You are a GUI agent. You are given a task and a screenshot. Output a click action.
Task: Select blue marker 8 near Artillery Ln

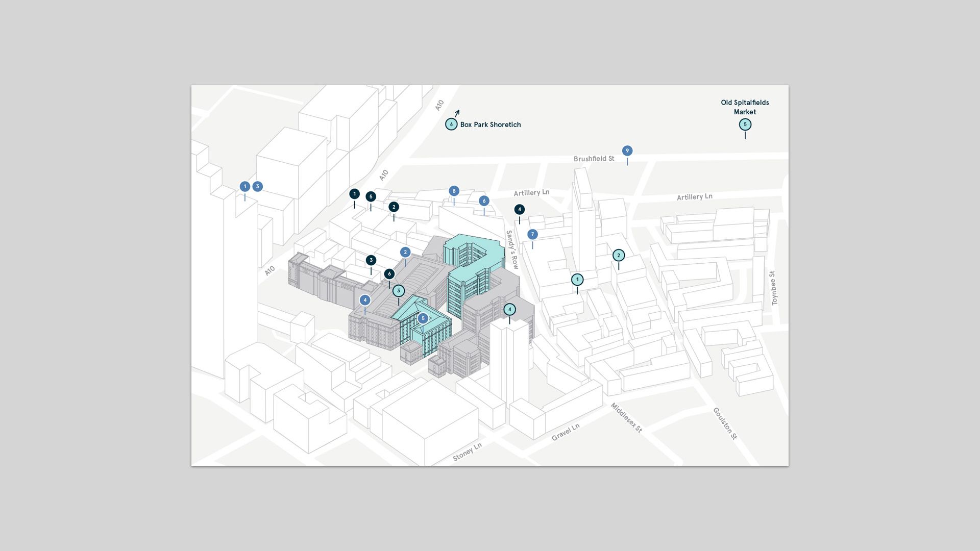tap(454, 190)
